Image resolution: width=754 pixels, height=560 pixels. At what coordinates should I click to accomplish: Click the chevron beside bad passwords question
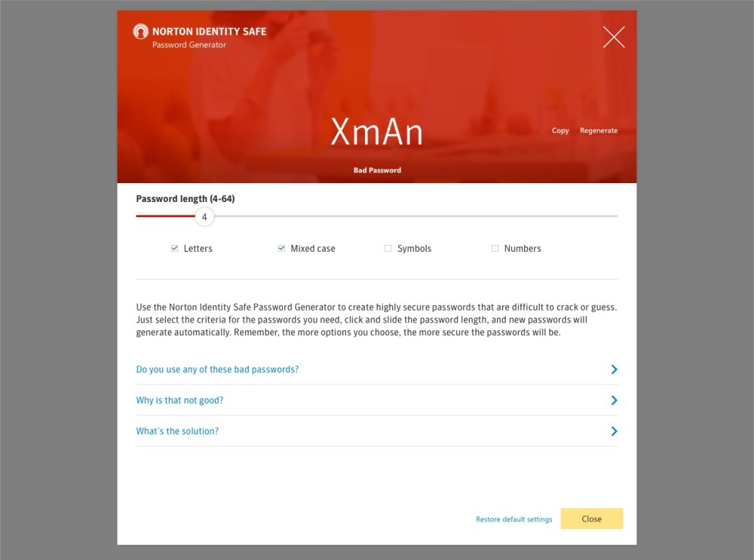pos(614,369)
